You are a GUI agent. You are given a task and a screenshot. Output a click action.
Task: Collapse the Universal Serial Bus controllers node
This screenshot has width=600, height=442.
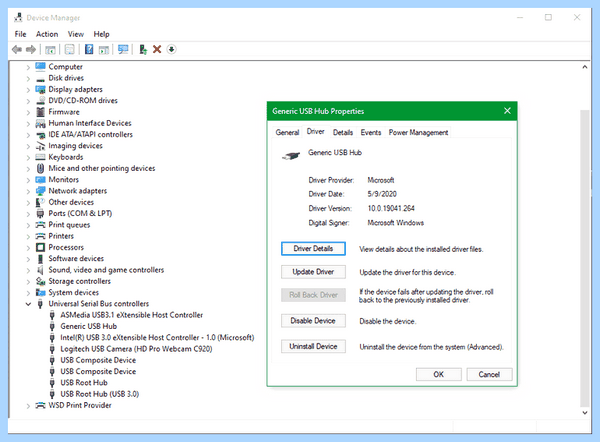pos(28,304)
